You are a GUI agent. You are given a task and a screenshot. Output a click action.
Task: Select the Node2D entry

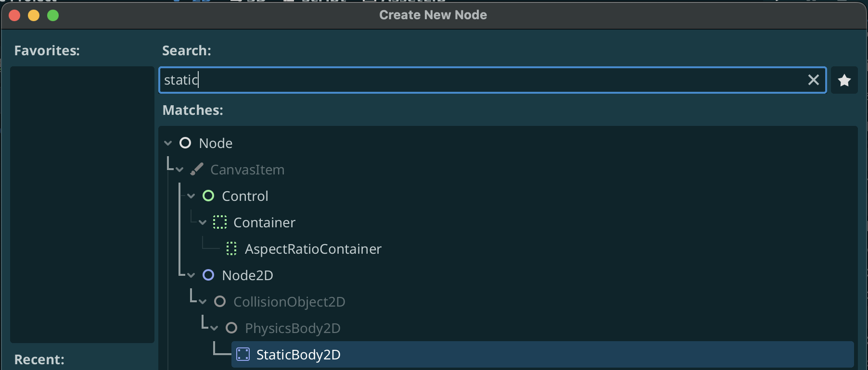247,275
